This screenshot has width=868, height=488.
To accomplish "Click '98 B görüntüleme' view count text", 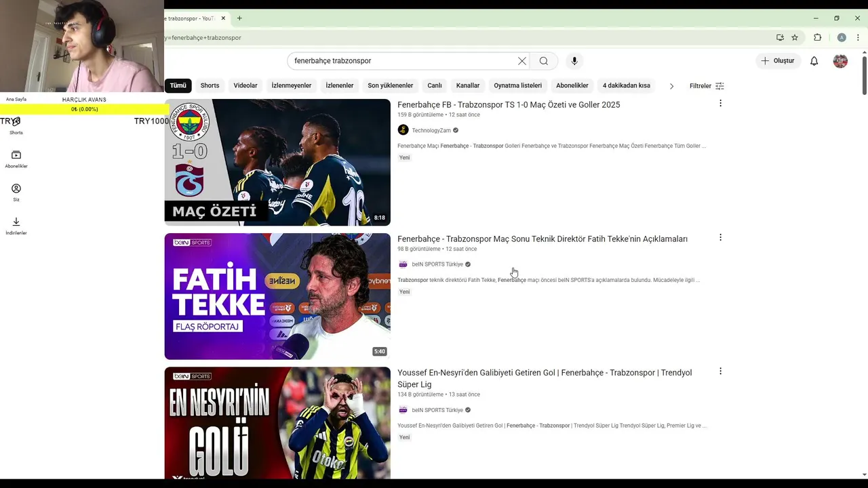I will tap(419, 249).
